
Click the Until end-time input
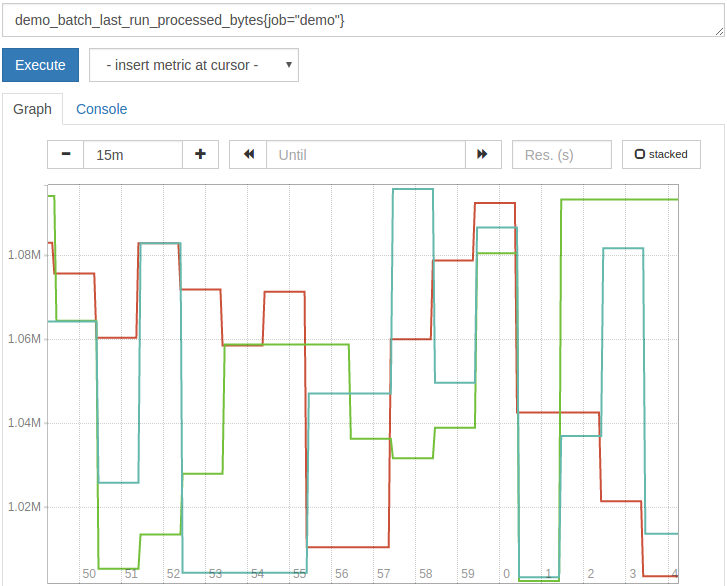(x=367, y=154)
